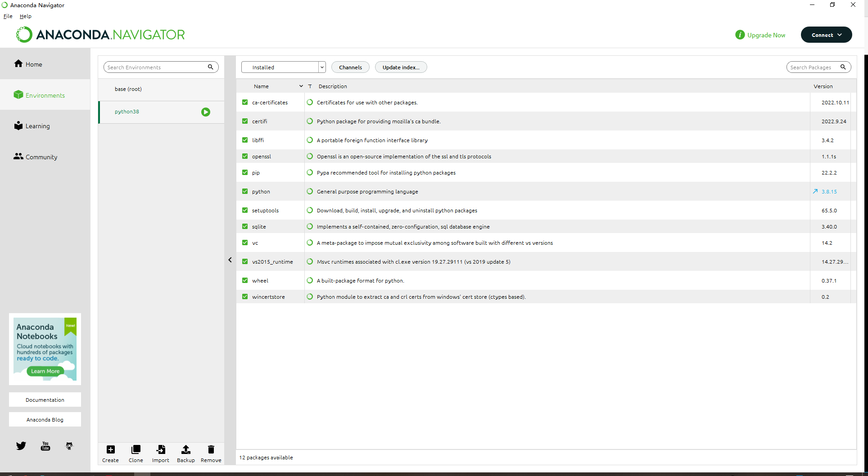The height and width of the screenshot is (476, 868).
Task: Open the YouTube link icon
Action: (x=45, y=446)
